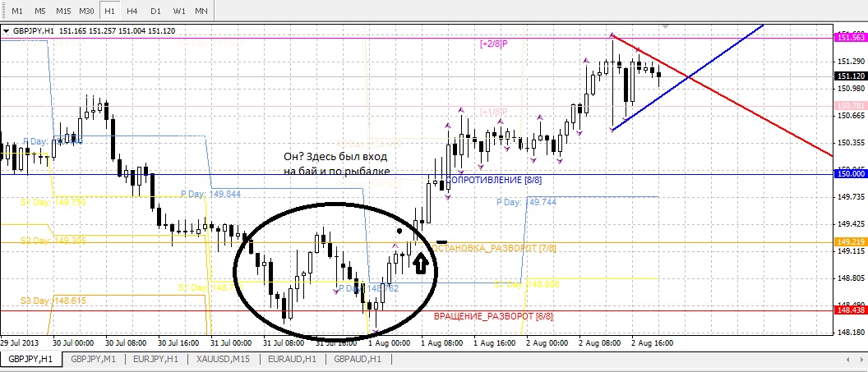The image size is (868, 372).
Task: Click the 150.665 price axis value
Action: (851, 116)
